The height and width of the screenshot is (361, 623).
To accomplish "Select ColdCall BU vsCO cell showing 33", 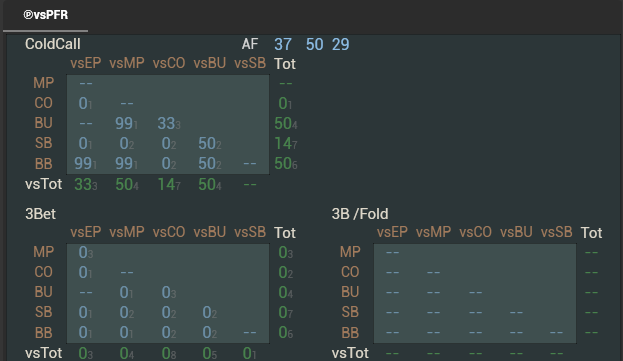I will pyautogui.click(x=169, y=124).
